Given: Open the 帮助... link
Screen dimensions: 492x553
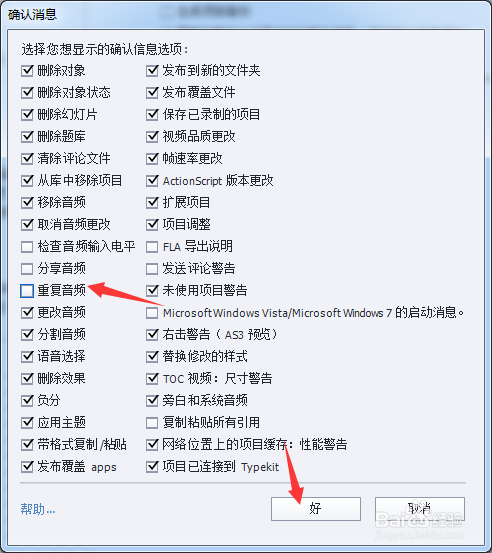Looking at the screenshot, I should click(x=38, y=509).
